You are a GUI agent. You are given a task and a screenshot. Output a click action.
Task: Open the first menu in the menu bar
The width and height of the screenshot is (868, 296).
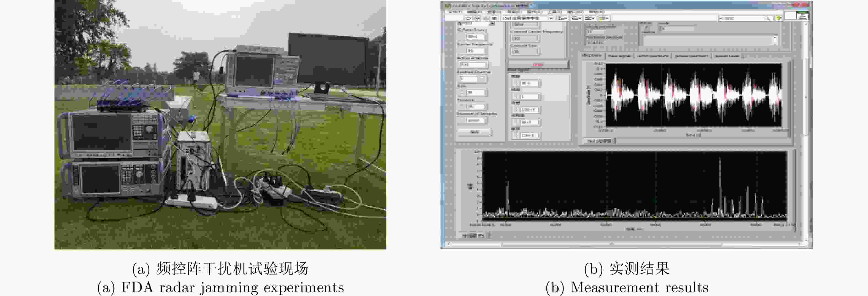[x=455, y=12]
